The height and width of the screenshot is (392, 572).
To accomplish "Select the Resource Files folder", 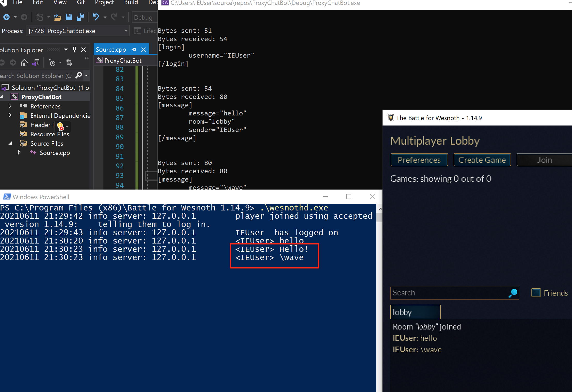I will tap(50, 134).
